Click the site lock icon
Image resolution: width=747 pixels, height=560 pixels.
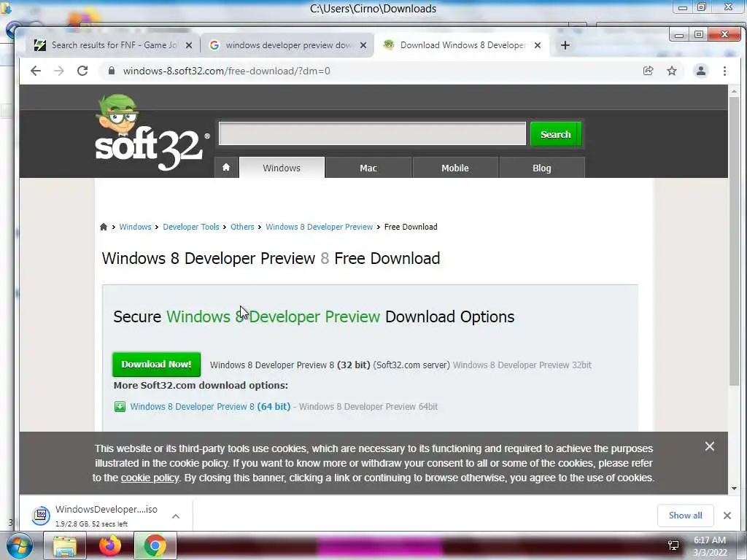click(x=112, y=71)
